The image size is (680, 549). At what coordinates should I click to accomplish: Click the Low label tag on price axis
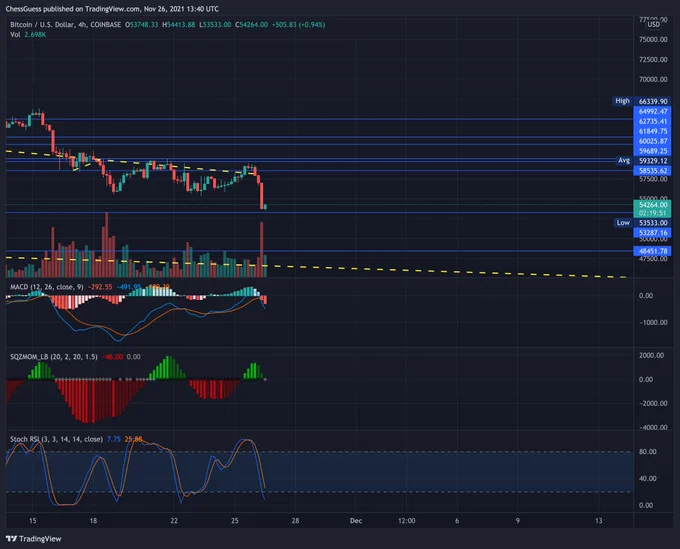[623, 222]
